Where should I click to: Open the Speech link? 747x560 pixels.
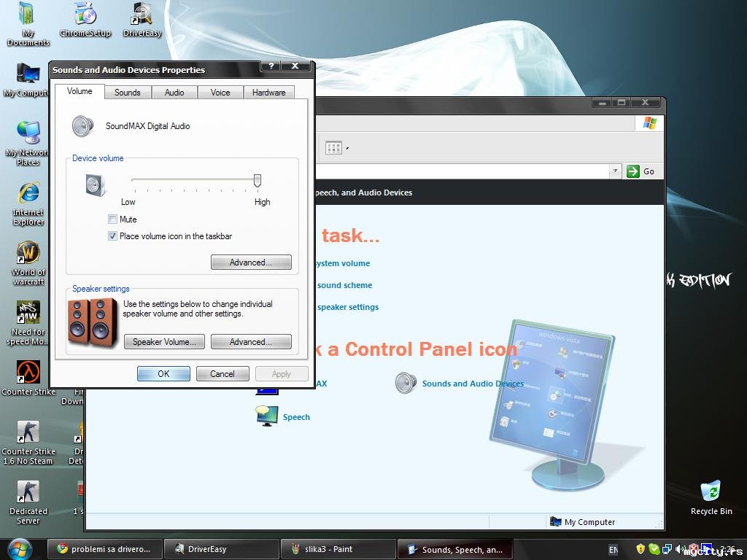(296, 417)
